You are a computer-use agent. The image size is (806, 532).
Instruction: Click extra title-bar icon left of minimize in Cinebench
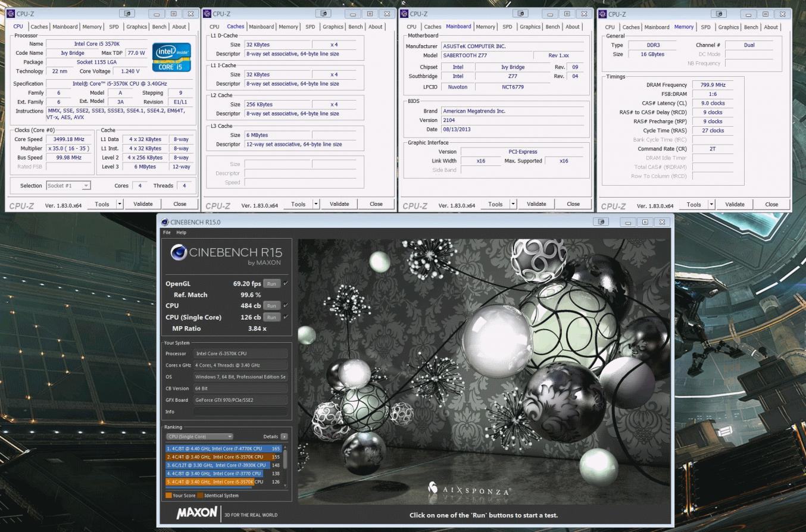coord(601,221)
